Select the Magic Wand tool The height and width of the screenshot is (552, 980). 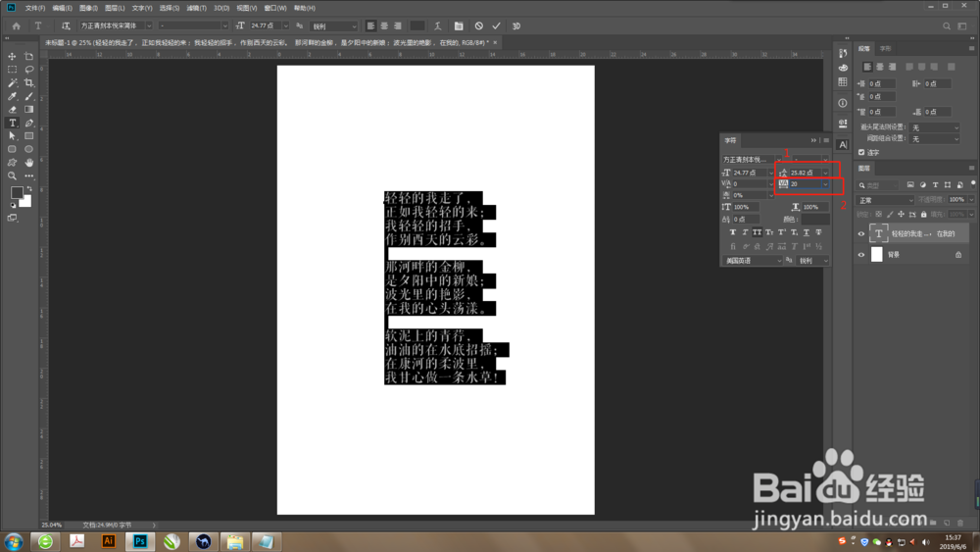[12, 82]
